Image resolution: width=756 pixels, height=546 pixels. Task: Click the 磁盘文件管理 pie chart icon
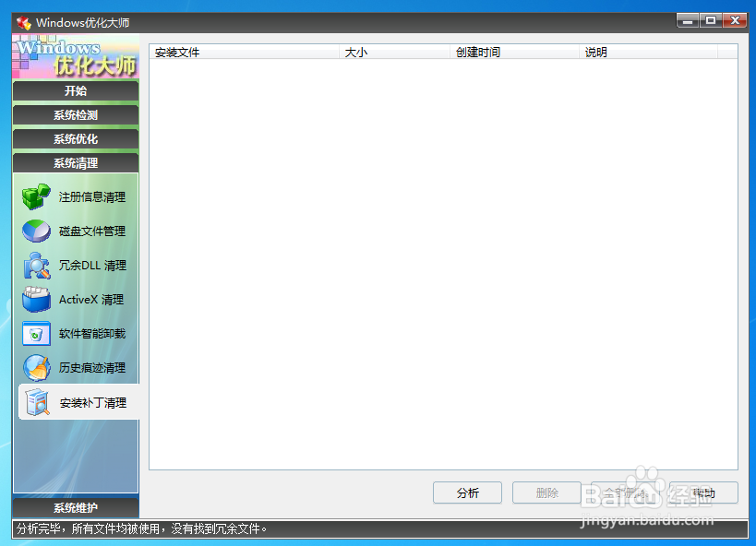tap(36, 231)
